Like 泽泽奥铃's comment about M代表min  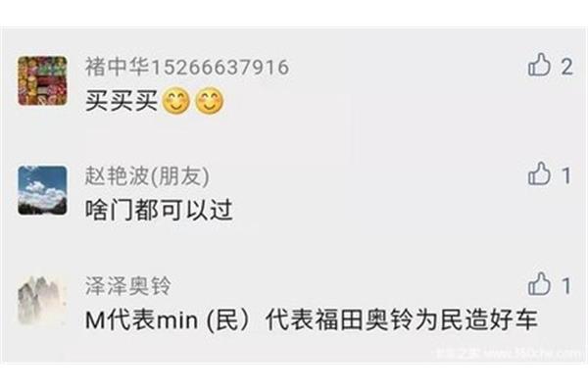pos(539,284)
